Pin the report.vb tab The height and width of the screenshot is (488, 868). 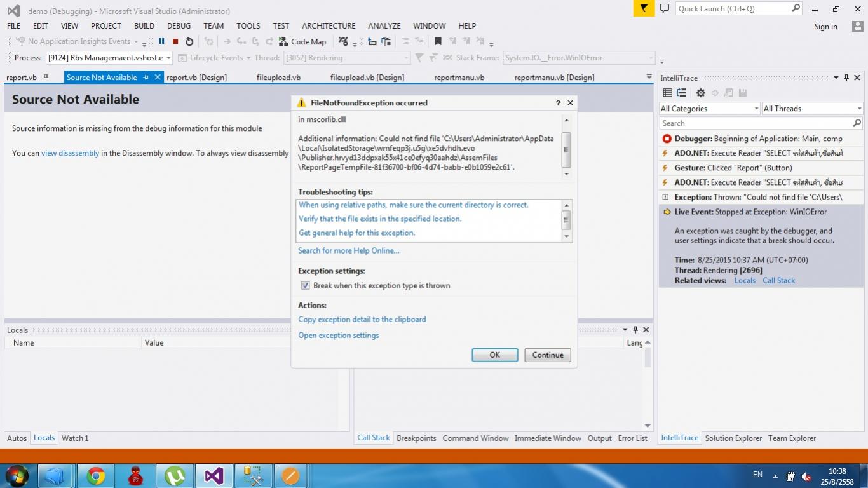pyautogui.click(x=46, y=77)
